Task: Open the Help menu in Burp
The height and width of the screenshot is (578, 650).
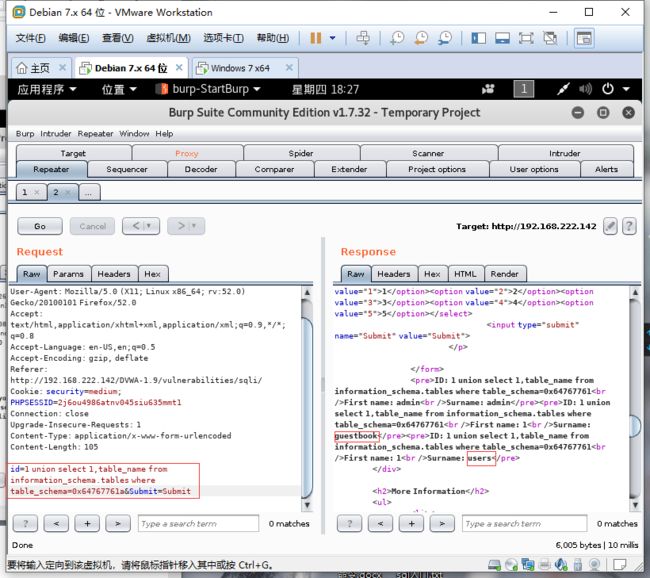Action: [x=164, y=134]
